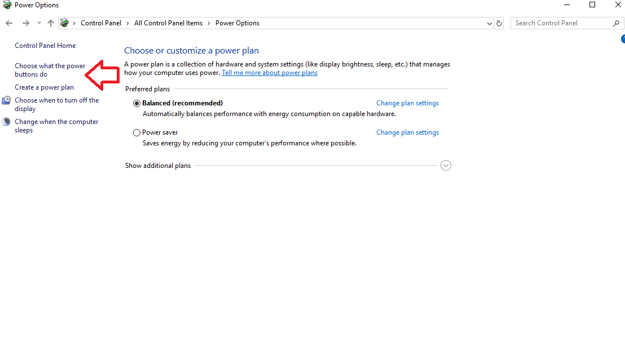Select the Balanced (recommended) radio button

[x=137, y=104]
